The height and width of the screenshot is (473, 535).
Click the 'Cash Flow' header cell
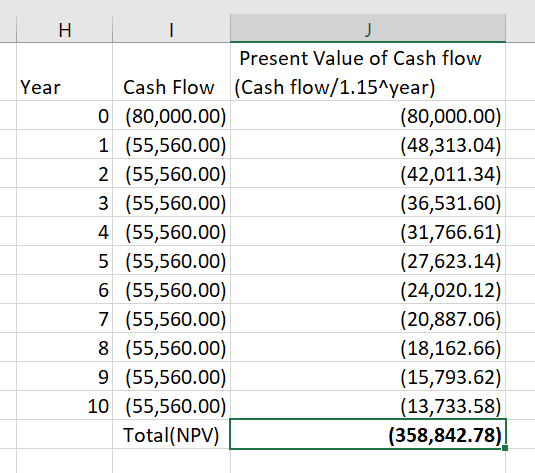(x=171, y=72)
